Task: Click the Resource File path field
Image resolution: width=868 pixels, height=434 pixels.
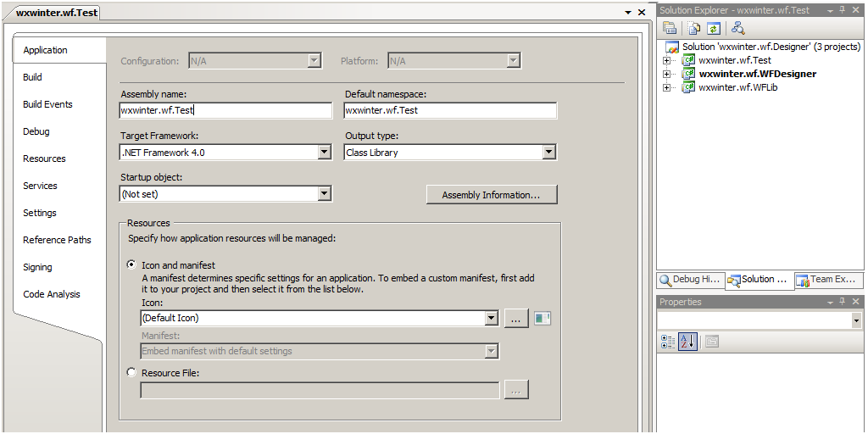Action: pyautogui.click(x=320, y=390)
